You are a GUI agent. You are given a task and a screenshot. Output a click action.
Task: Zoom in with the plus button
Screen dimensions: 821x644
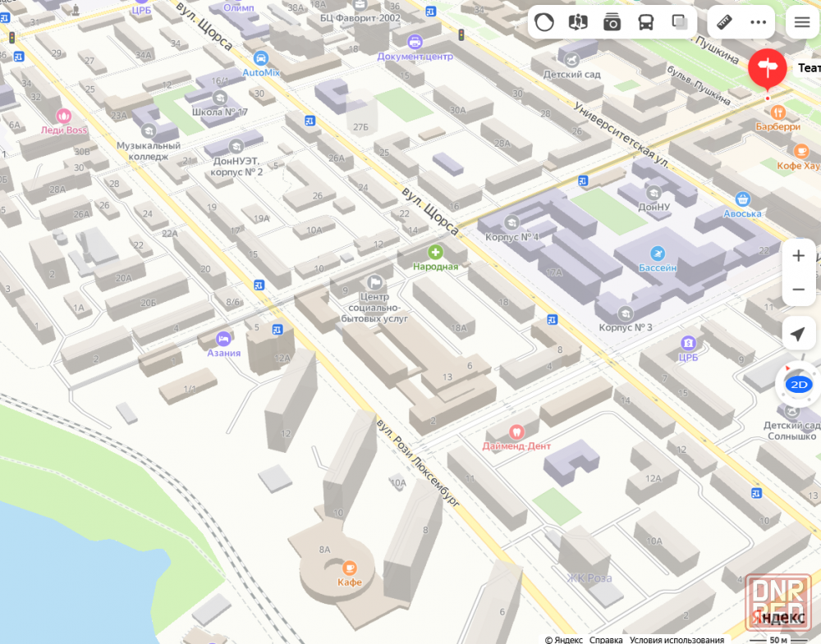tap(798, 256)
